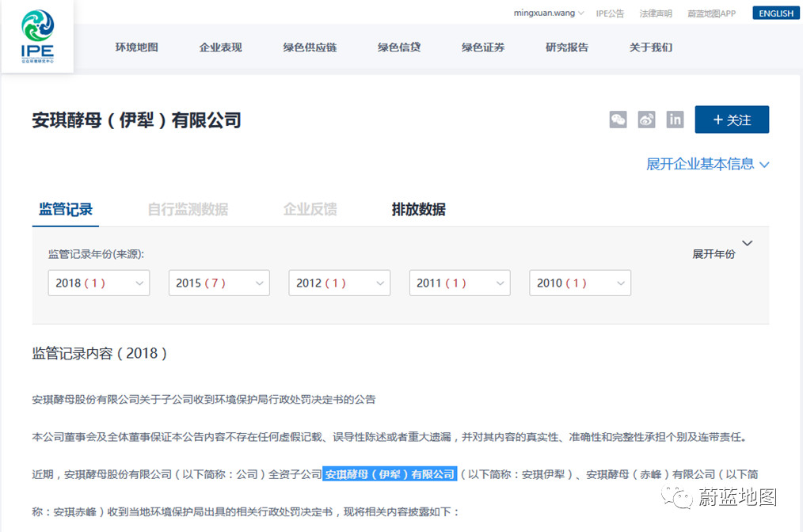Click the IPE logo
This screenshot has width=803, height=532.
[37, 36]
